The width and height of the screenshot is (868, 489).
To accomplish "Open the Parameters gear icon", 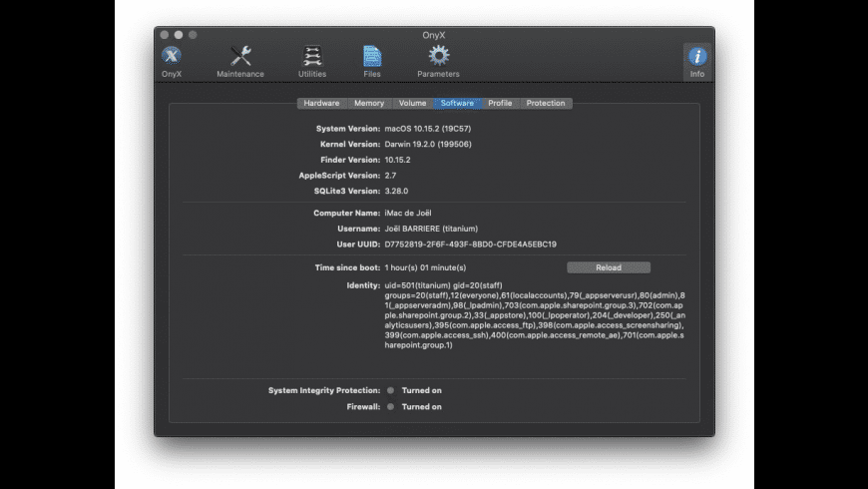I will 438,58.
